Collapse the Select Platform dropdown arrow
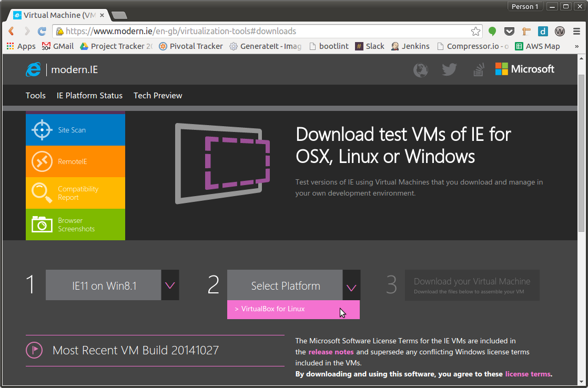This screenshot has height=388, width=588. pyautogui.click(x=351, y=285)
